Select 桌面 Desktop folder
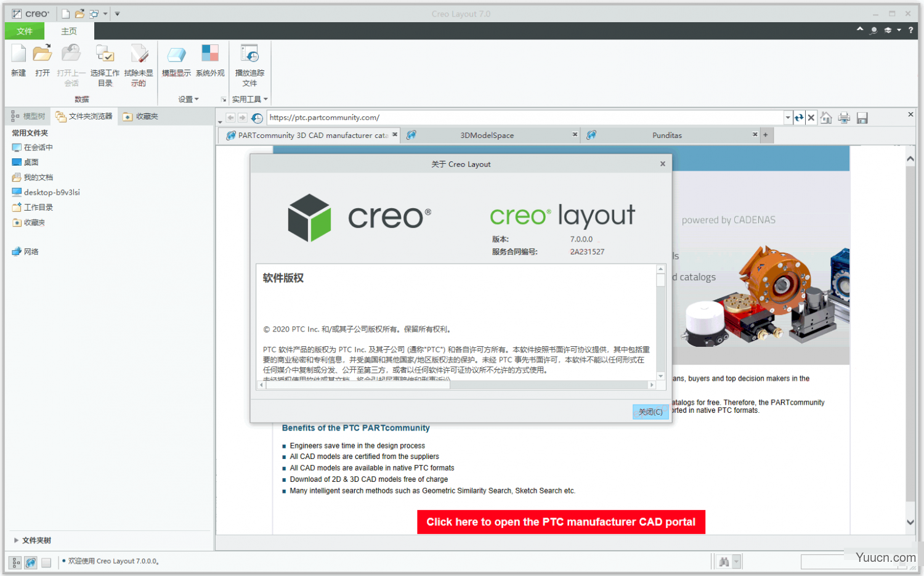Image resolution: width=924 pixels, height=576 pixels. [x=25, y=162]
